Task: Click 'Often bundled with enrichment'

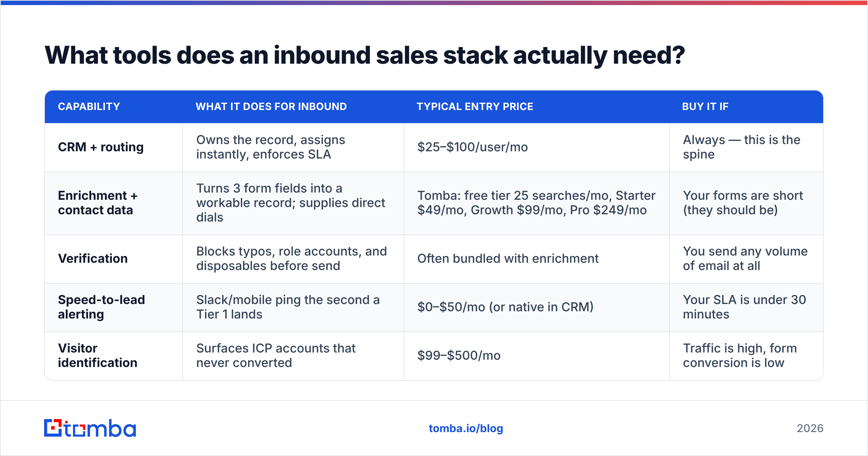Action: pos(508,259)
